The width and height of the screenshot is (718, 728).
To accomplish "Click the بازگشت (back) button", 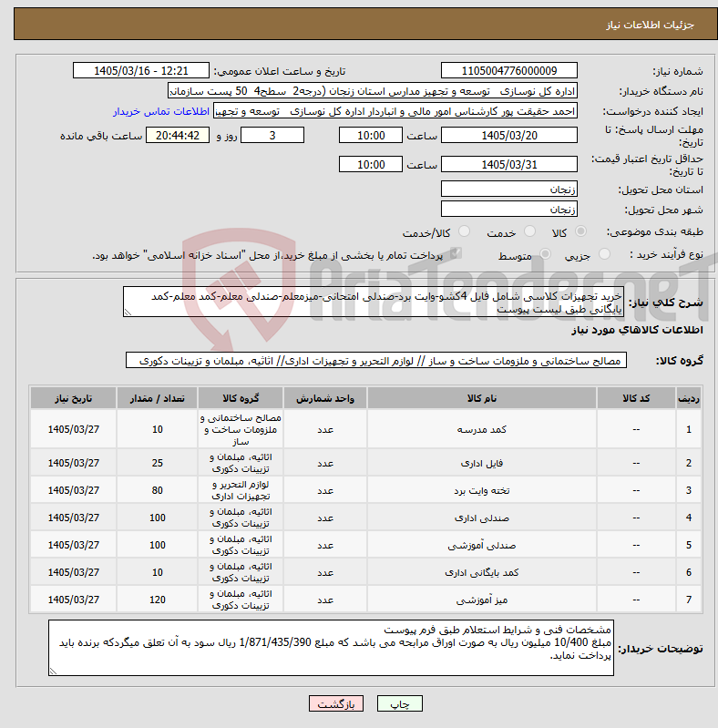I will pyautogui.click(x=336, y=704).
